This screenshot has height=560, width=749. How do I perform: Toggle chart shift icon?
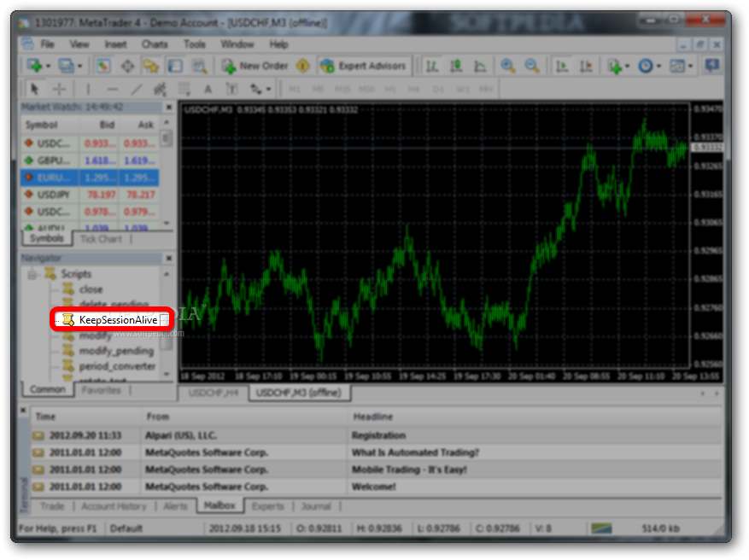(x=586, y=66)
